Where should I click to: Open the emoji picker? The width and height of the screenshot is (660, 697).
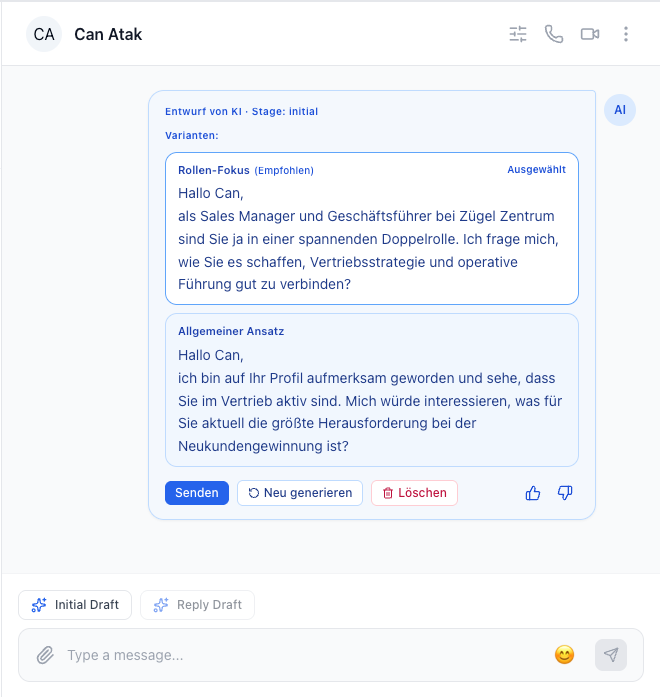(x=565, y=655)
